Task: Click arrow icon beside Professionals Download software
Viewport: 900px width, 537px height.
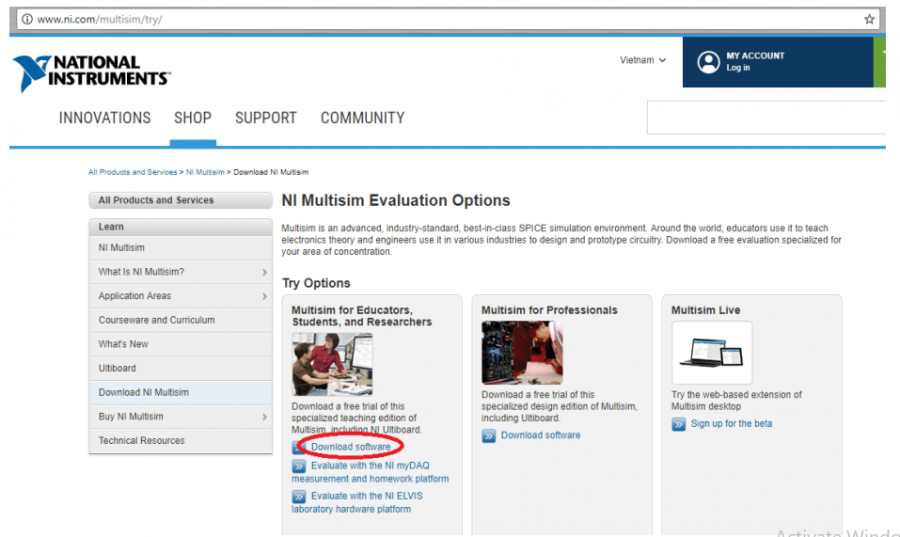Action: (x=489, y=436)
